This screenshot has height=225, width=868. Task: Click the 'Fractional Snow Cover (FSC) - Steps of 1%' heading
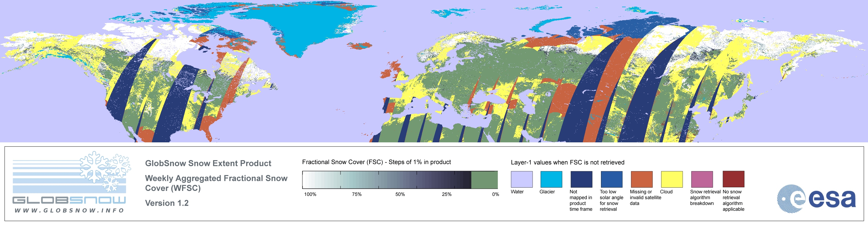point(376,162)
